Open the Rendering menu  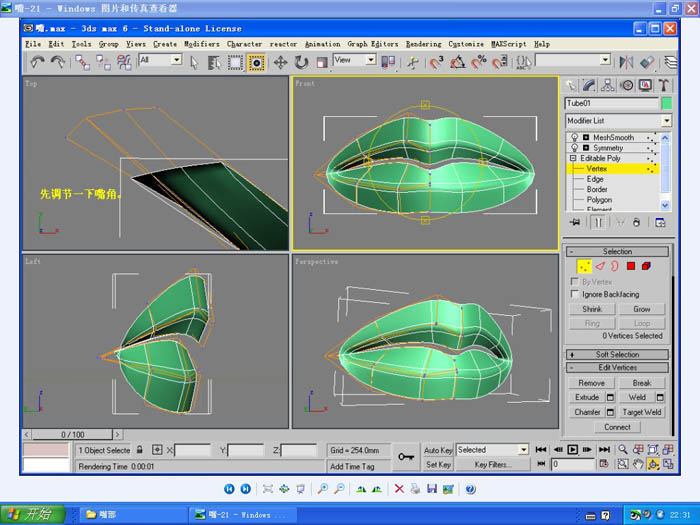click(x=423, y=44)
